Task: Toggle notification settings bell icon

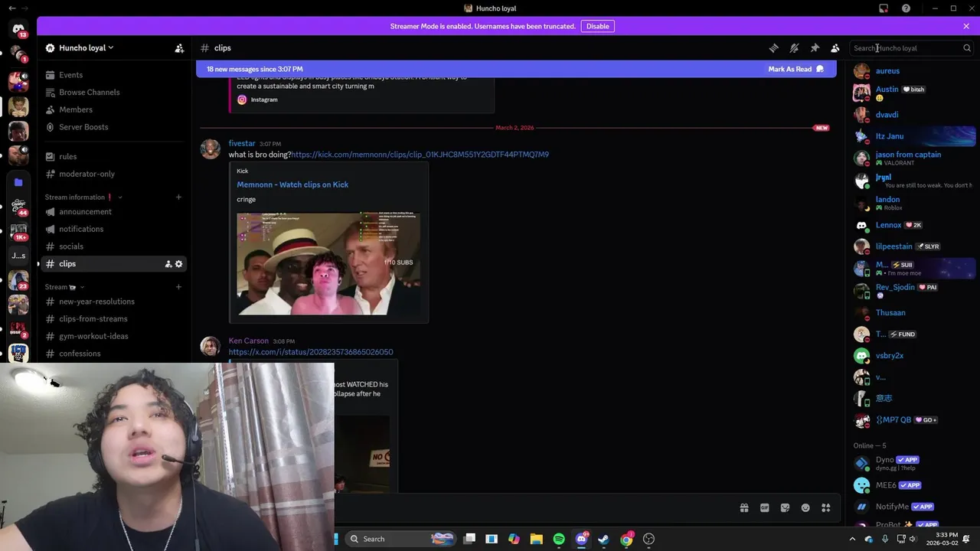Action: 794,47
